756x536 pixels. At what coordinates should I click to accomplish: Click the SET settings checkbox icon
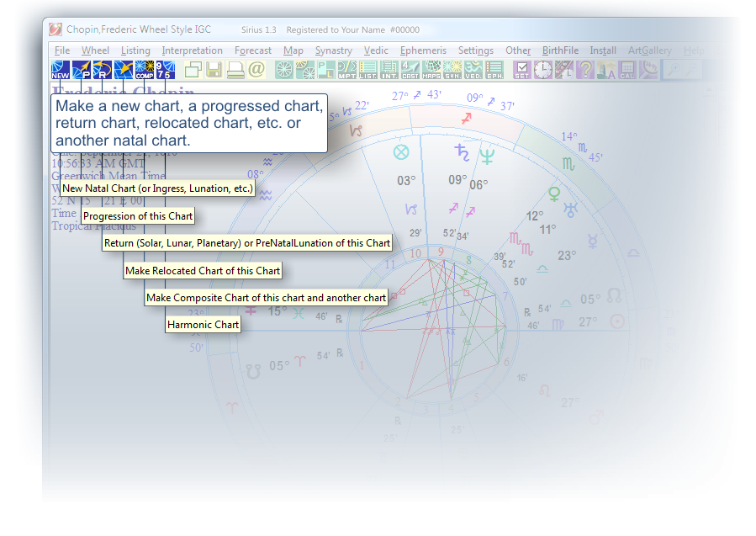click(521, 70)
